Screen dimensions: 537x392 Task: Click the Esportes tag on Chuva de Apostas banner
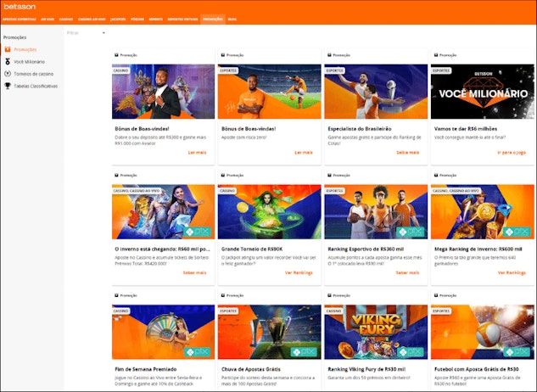[x=228, y=311]
